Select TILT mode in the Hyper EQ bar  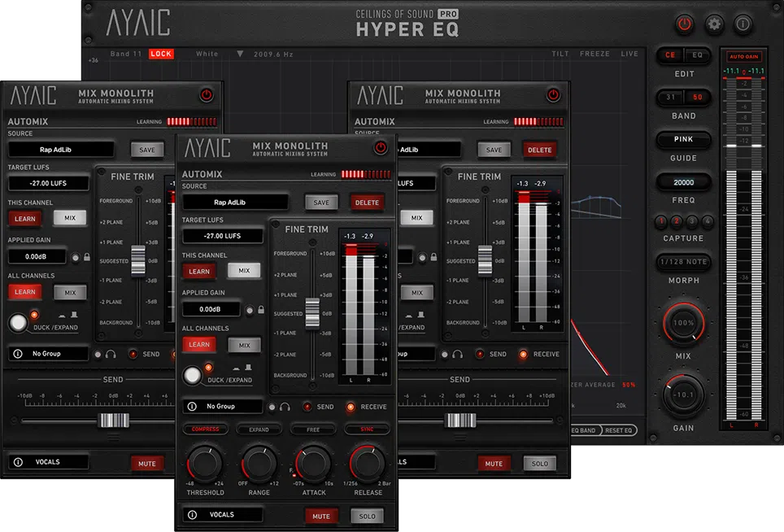click(x=560, y=54)
